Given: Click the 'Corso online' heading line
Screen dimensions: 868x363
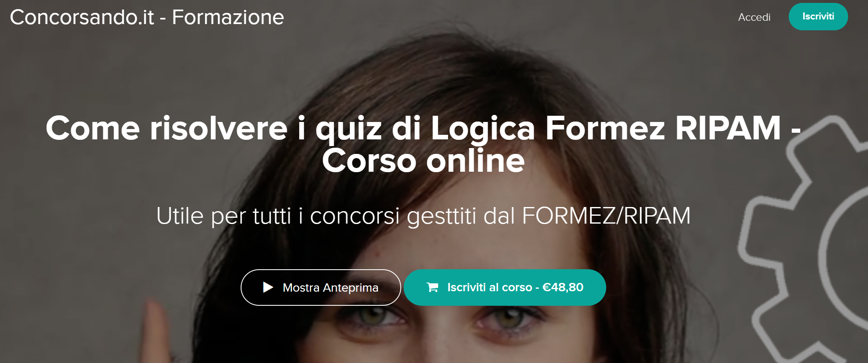Looking at the screenshot, I should pos(423,161).
